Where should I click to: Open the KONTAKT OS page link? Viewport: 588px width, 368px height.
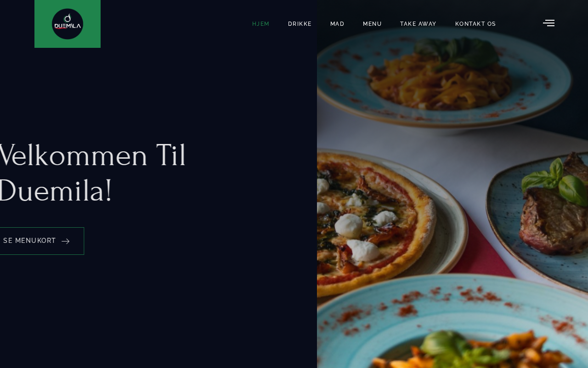tap(475, 24)
